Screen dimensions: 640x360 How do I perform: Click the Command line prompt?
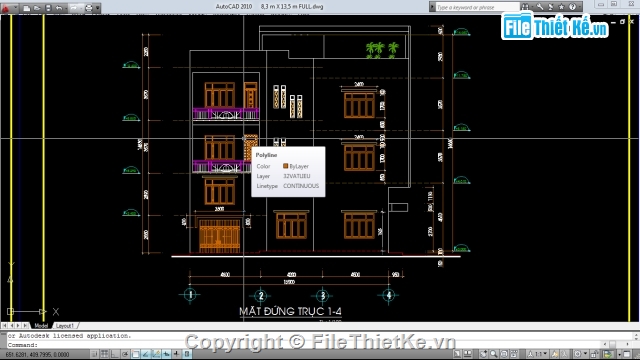click(x=23, y=345)
